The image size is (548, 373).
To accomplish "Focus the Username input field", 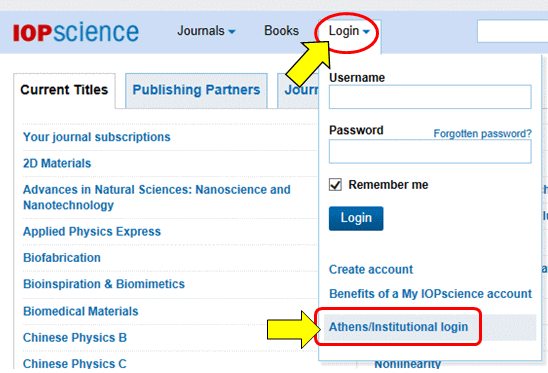I will (430, 97).
